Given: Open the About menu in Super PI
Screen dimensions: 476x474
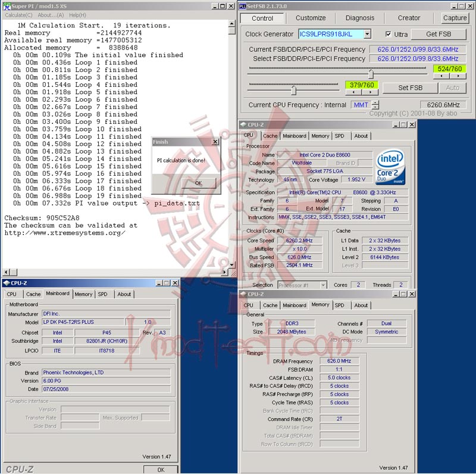Looking at the screenshot, I should [x=51, y=15].
